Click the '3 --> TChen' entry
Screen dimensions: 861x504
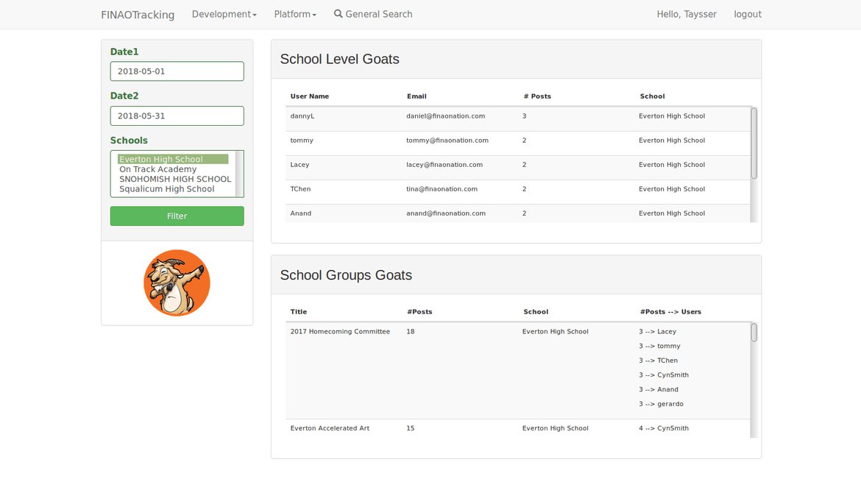[x=659, y=360]
